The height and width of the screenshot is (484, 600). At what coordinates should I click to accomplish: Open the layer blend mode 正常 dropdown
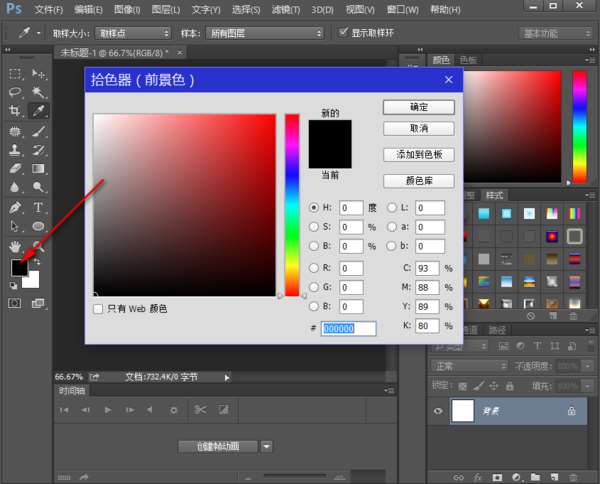469,366
